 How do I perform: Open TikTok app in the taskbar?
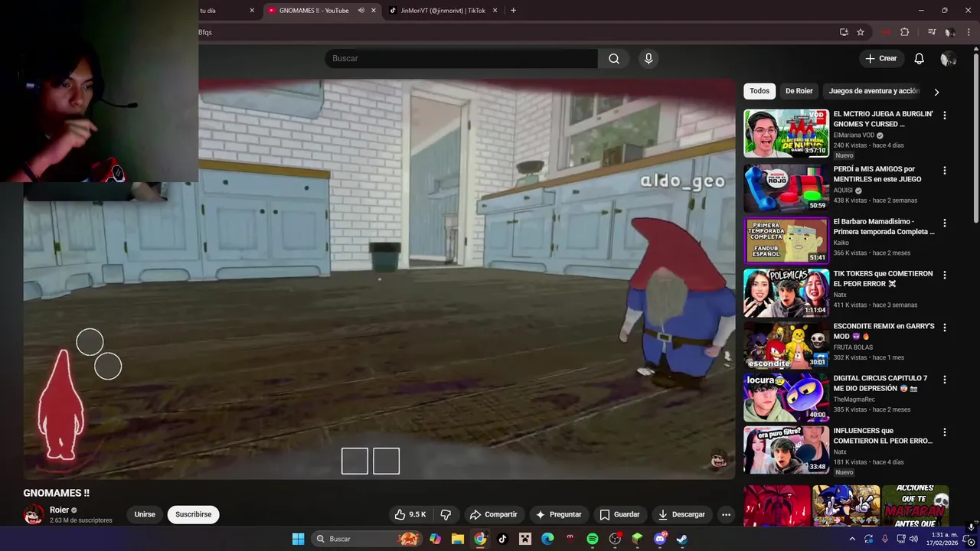click(502, 539)
